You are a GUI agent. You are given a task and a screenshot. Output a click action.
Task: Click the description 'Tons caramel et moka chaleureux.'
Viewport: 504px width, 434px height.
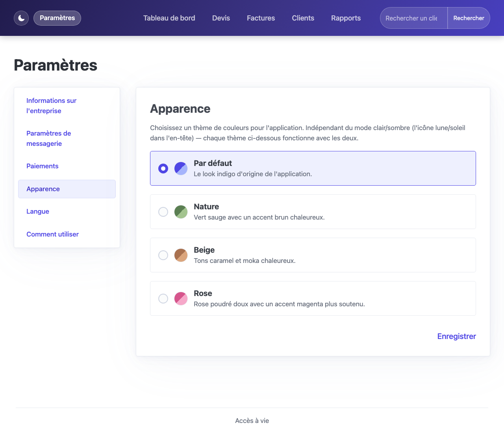click(245, 261)
